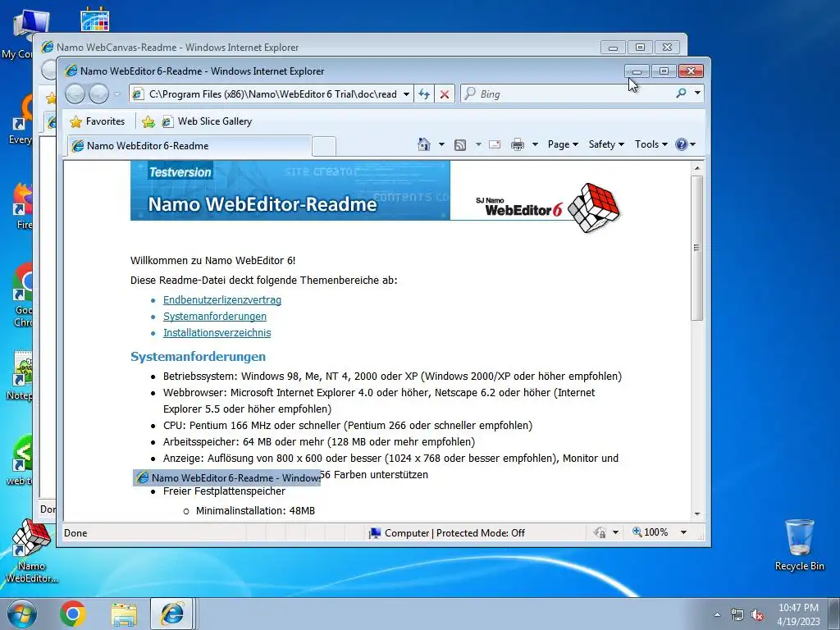Click the network tray icon
840x630 pixels.
[737, 615]
